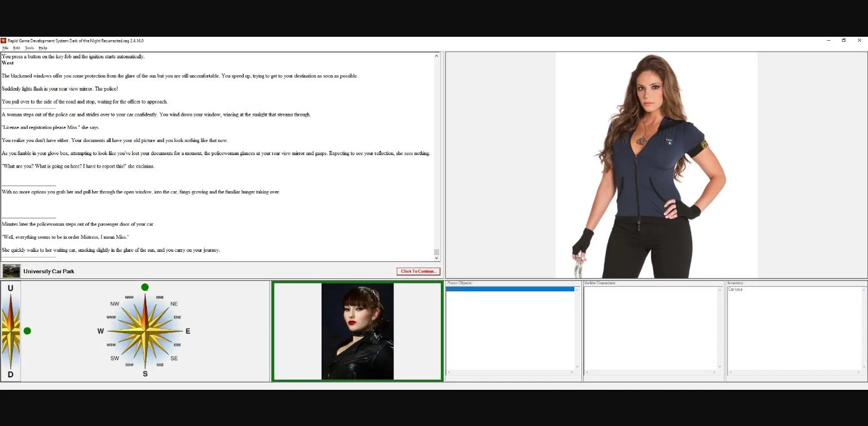Viewport: 868px width, 426px height.
Task: Go East using the compass E label
Action: tap(188, 332)
